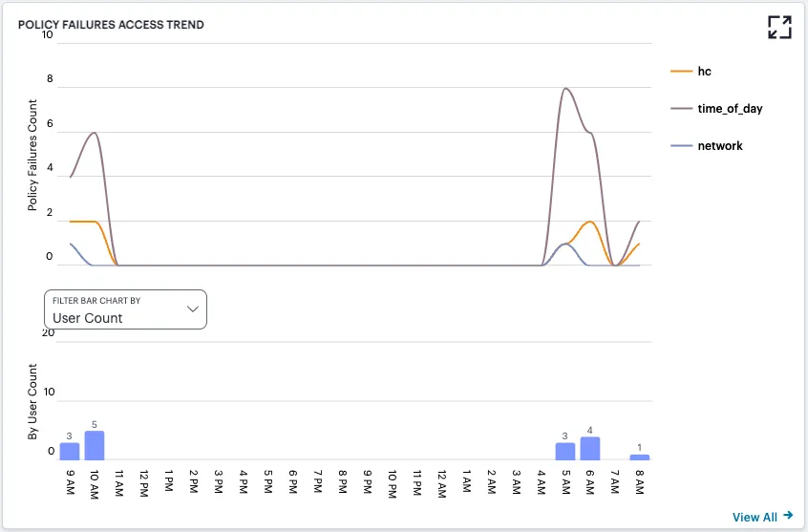Toggle the time_of_day legend series
The width and height of the screenshot is (808, 532).
(716, 108)
